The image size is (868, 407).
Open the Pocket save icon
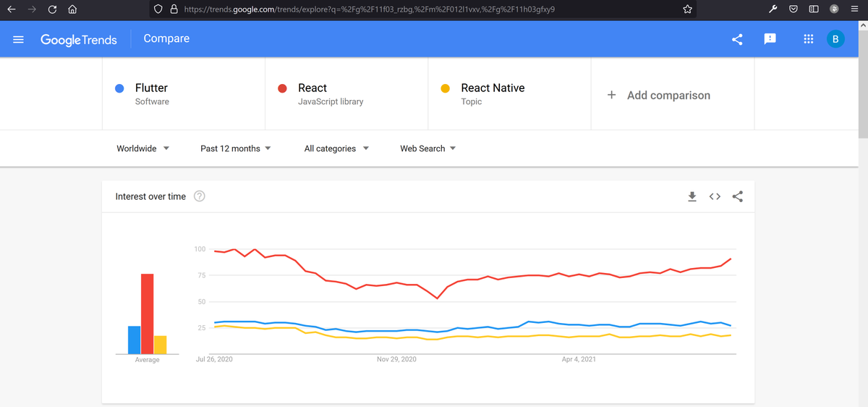(793, 9)
